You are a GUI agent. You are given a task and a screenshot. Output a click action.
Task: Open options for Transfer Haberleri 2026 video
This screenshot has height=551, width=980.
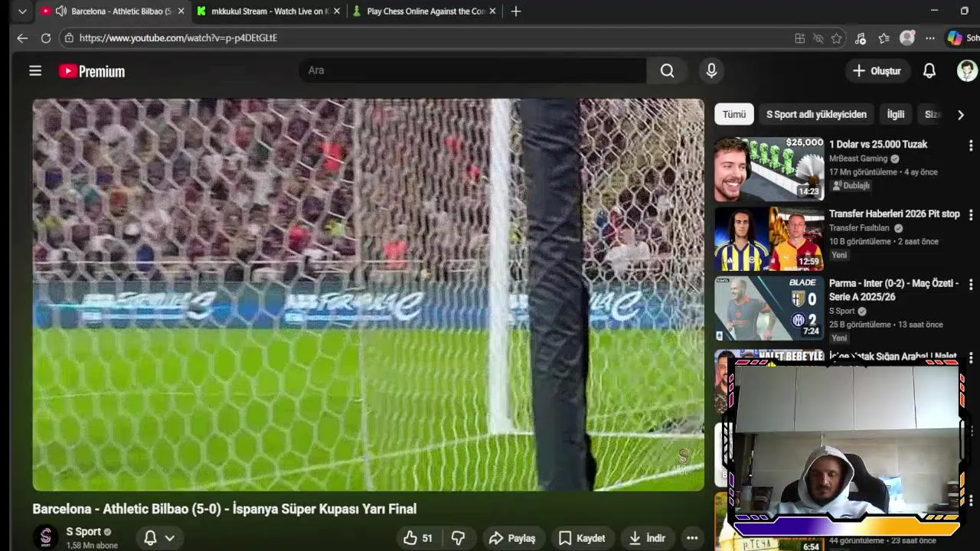coord(970,215)
